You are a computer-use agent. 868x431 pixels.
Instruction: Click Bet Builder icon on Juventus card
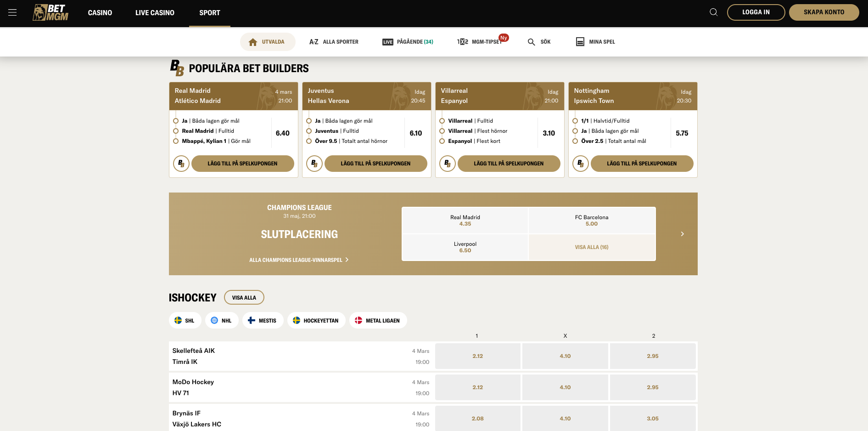(x=314, y=164)
